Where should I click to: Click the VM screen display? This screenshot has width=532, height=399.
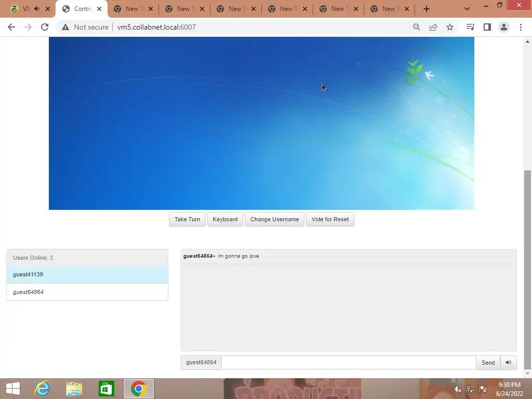point(261,123)
